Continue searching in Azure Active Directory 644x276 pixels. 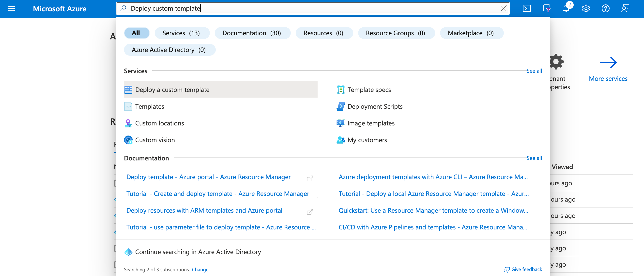click(x=198, y=252)
